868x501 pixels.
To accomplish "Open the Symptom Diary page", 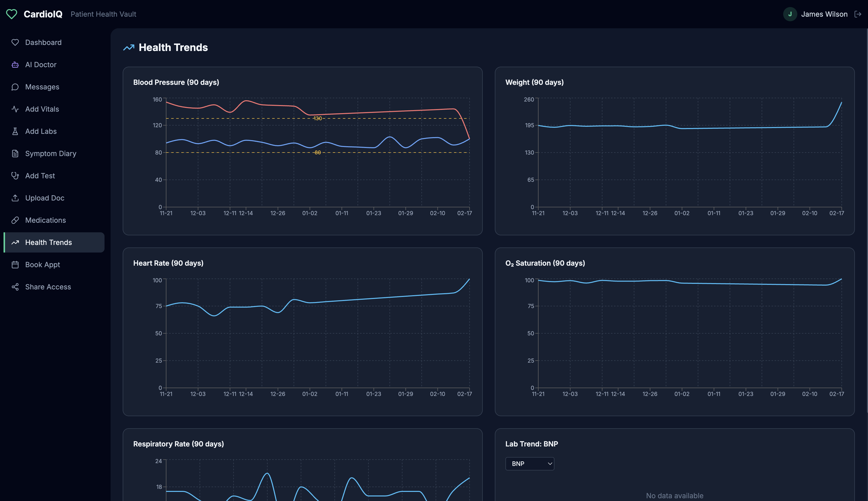I will [50, 154].
